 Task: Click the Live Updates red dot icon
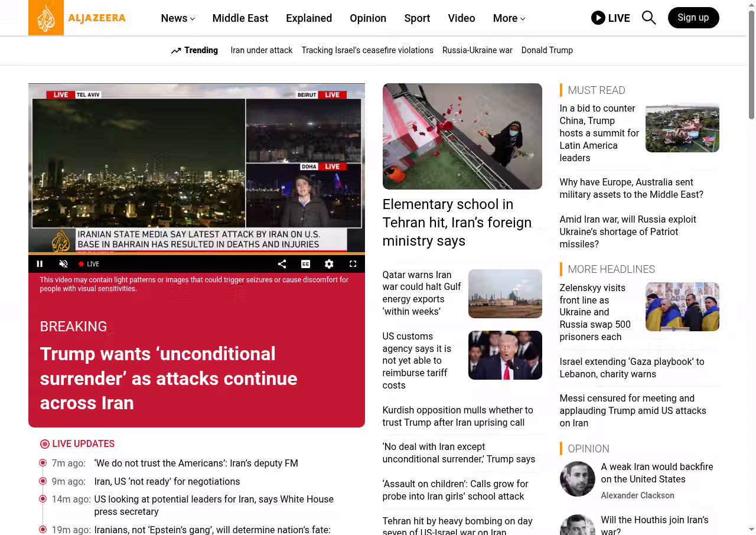(45, 444)
